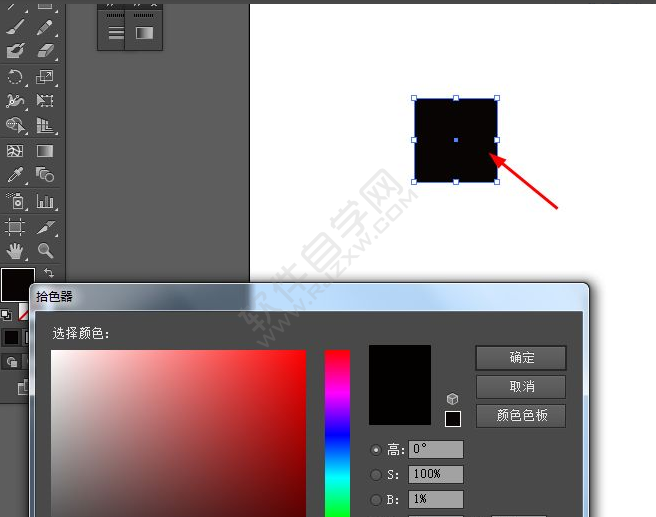Select the Blob Brush tool

(15, 51)
